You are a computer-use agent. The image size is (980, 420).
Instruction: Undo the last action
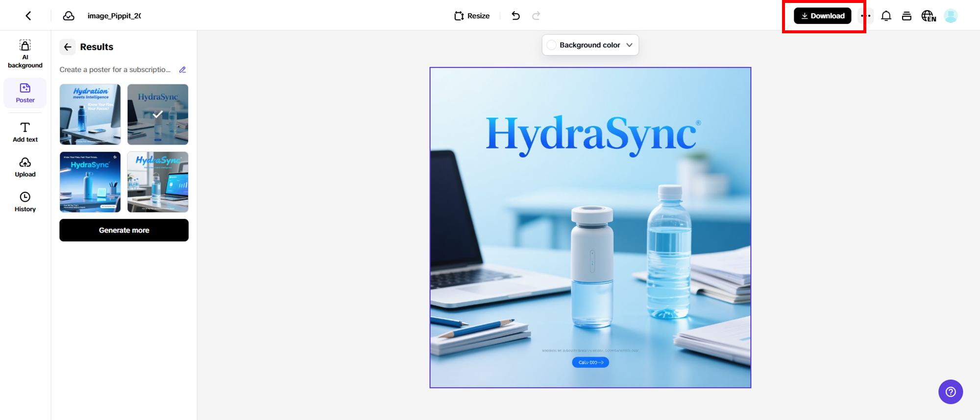click(515, 16)
